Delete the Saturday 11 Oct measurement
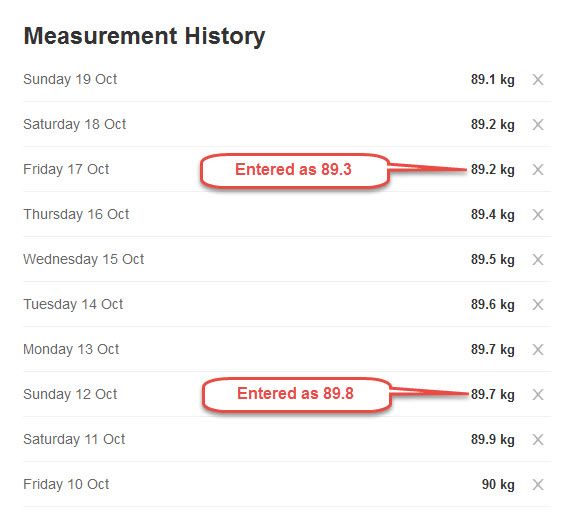This screenshot has width=579, height=522. pyautogui.click(x=538, y=439)
